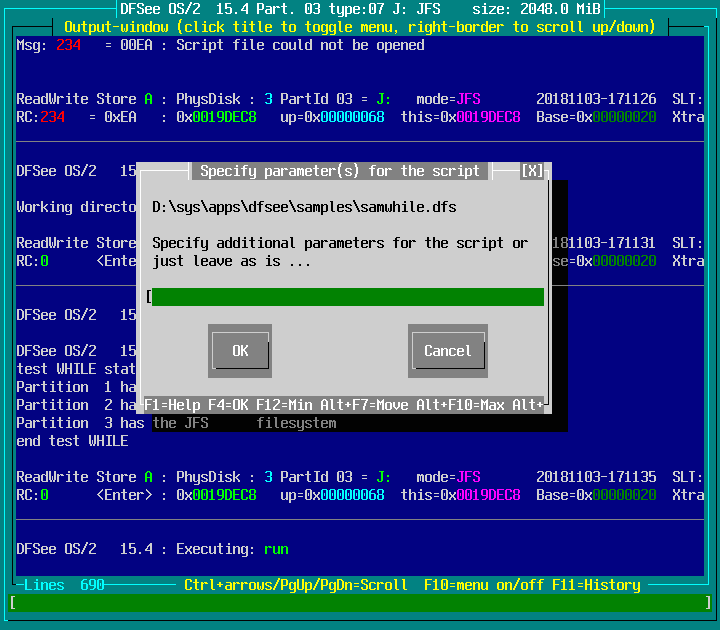The image size is (720, 630).
Task: Click the F11=History hint
Action: 596,585
